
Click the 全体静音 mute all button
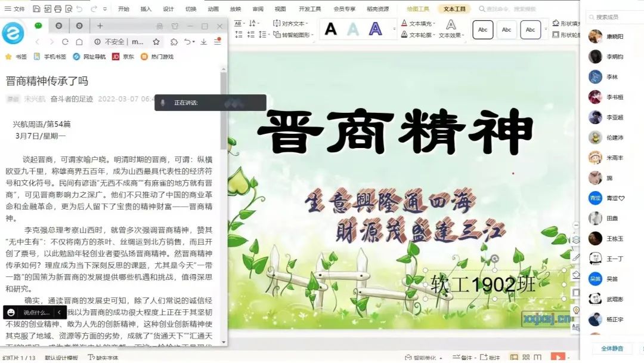[x=612, y=349]
